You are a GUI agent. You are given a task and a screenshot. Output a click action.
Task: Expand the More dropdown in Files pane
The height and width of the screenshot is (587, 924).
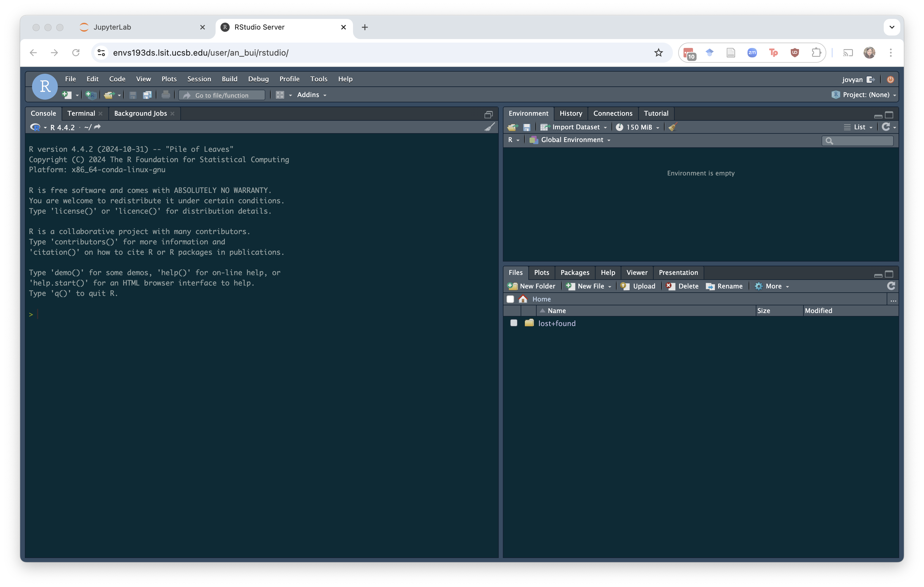[773, 286]
